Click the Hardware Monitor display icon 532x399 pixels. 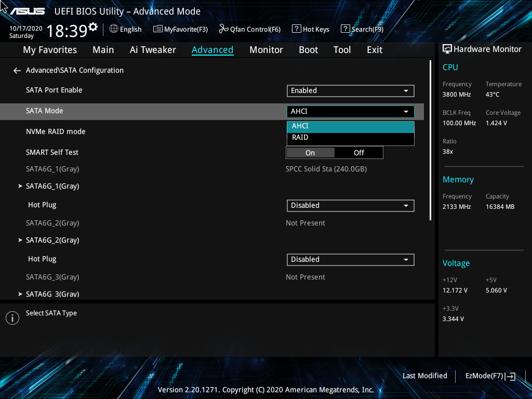coord(447,49)
